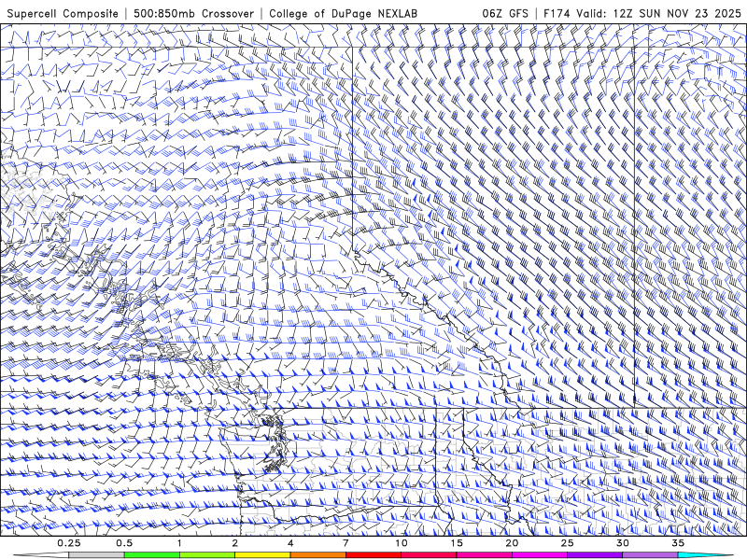The height and width of the screenshot is (560, 747).
Task: Click the legend value 1
Action: tap(179, 543)
